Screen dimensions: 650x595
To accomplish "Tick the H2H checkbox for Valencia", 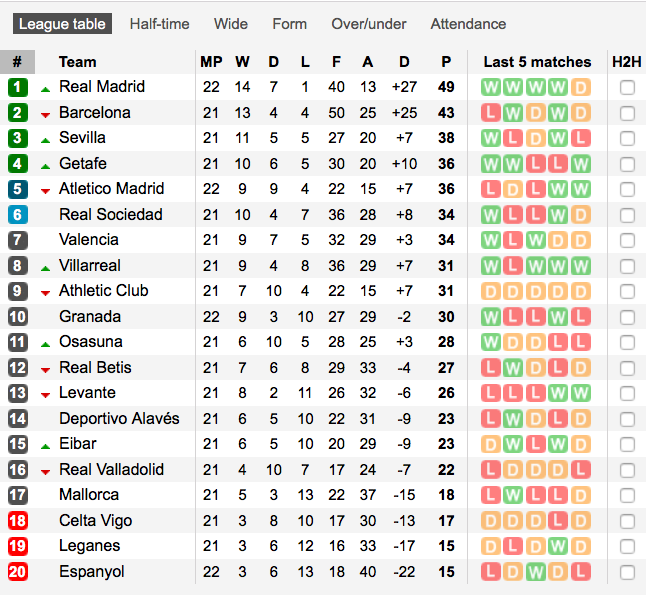I will coord(627,240).
